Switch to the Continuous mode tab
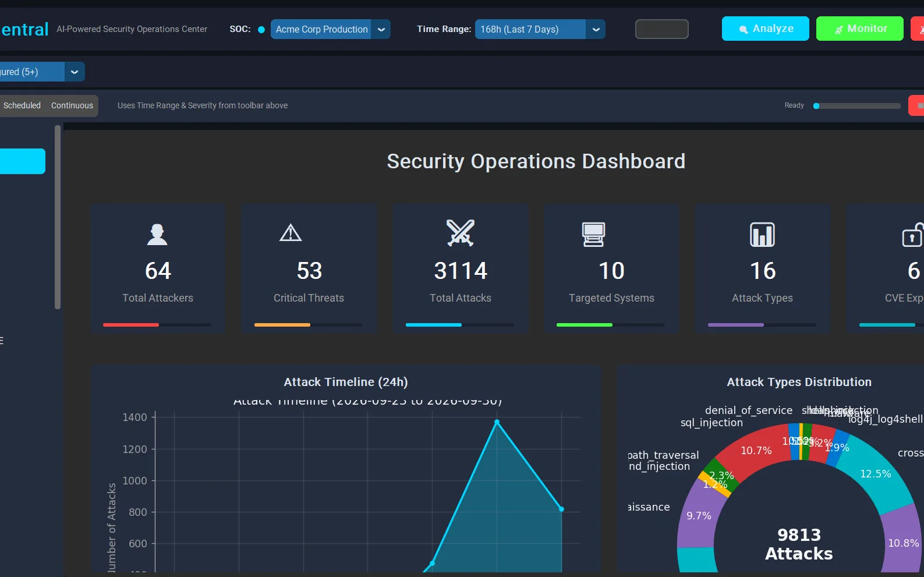 pos(72,105)
